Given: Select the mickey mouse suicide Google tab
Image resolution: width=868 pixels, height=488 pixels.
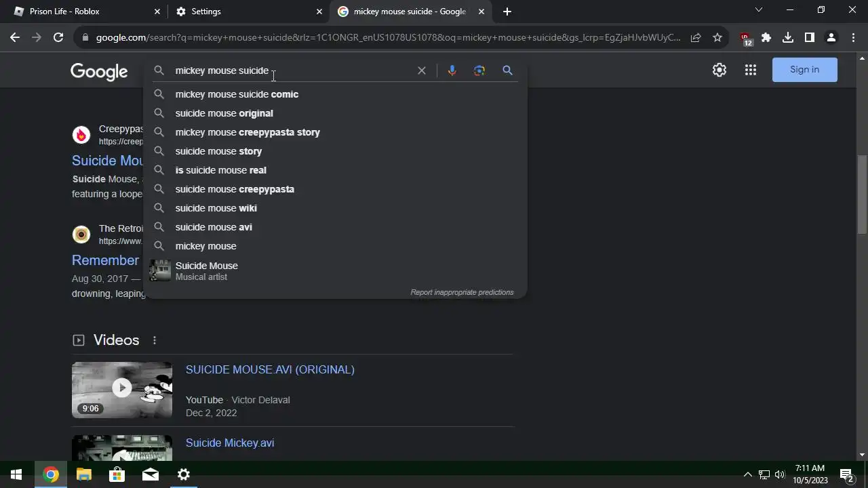Looking at the screenshot, I should 410,12.
